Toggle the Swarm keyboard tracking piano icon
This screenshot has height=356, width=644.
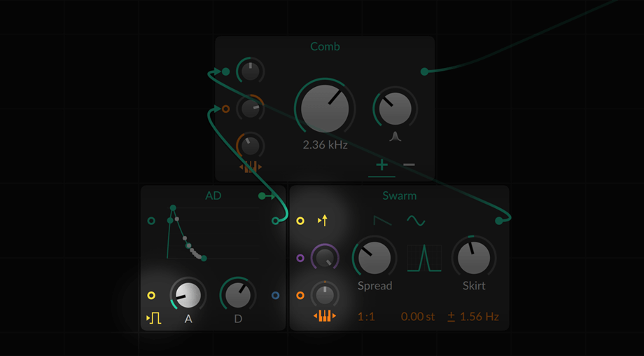tap(325, 316)
